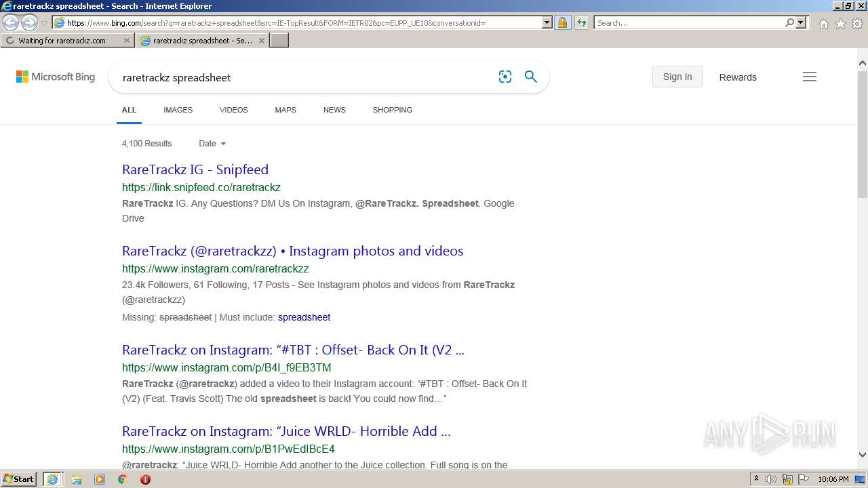Click the instagram.com/p/B1PwEdIBcE4 URL
The height and width of the screenshot is (488, 868).
[x=229, y=449]
